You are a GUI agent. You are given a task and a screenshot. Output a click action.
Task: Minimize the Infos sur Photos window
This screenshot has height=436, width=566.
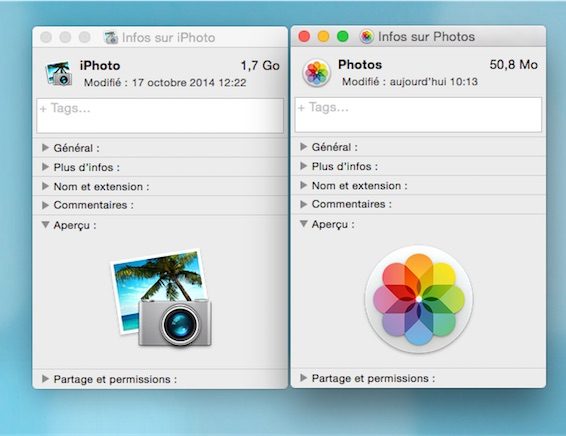(323, 36)
